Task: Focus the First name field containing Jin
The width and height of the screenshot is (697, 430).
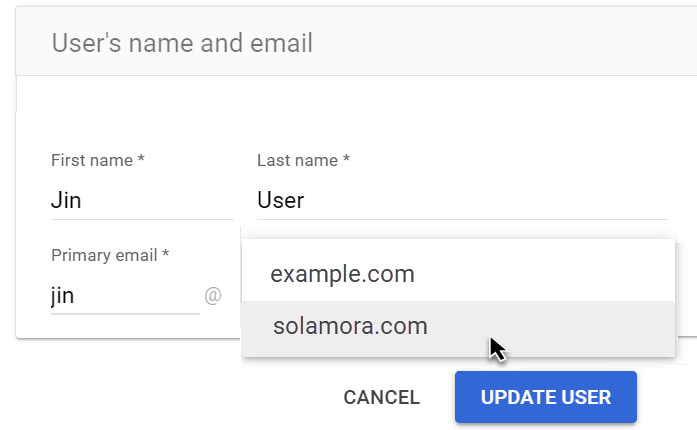Action: (x=140, y=200)
